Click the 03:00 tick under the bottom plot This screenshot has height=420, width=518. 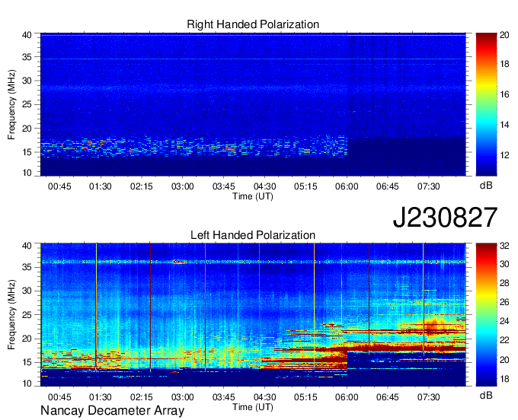click(x=182, y=397)
